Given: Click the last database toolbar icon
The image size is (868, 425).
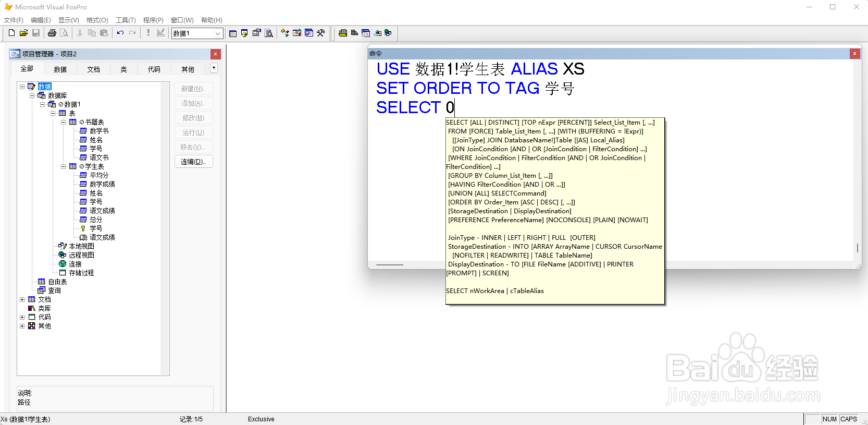Looking at the screenshot, I should (x=388, y=33).
